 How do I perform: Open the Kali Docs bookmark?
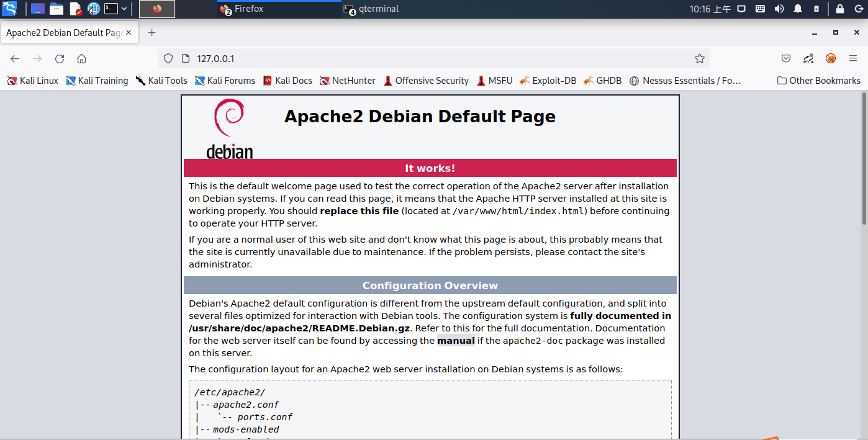[x=287, y=81]
